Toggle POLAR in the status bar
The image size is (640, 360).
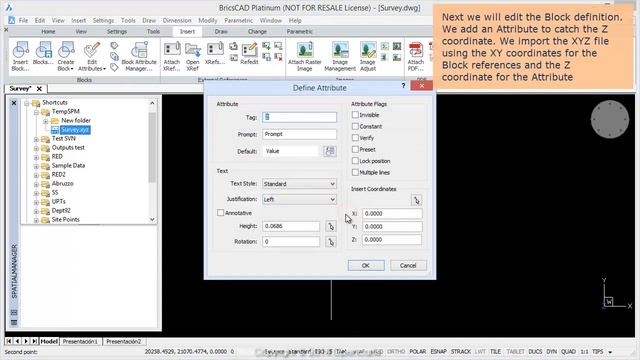click(x=418, y=351)
